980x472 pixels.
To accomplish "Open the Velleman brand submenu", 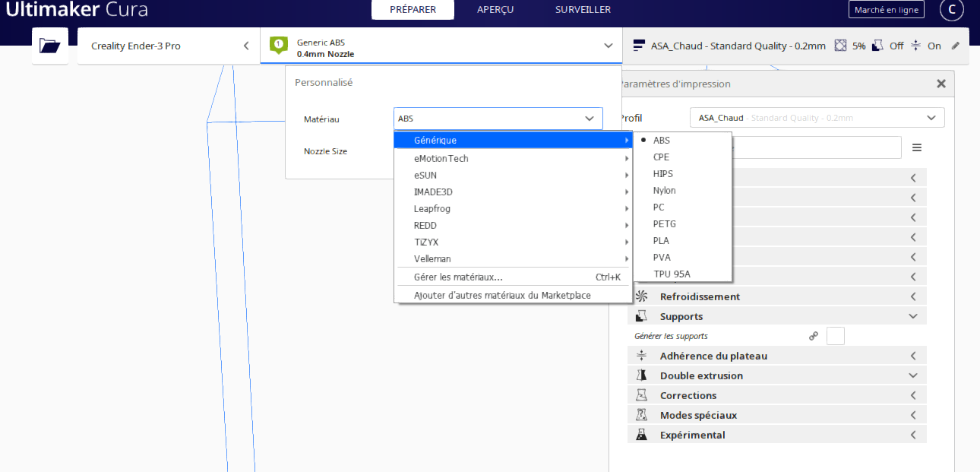I will tap(514, 258).
